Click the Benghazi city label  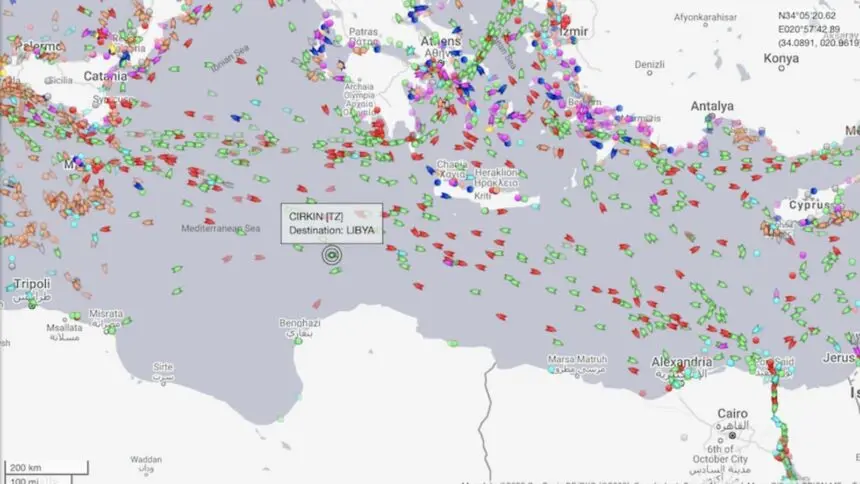[x=299, y=323]
